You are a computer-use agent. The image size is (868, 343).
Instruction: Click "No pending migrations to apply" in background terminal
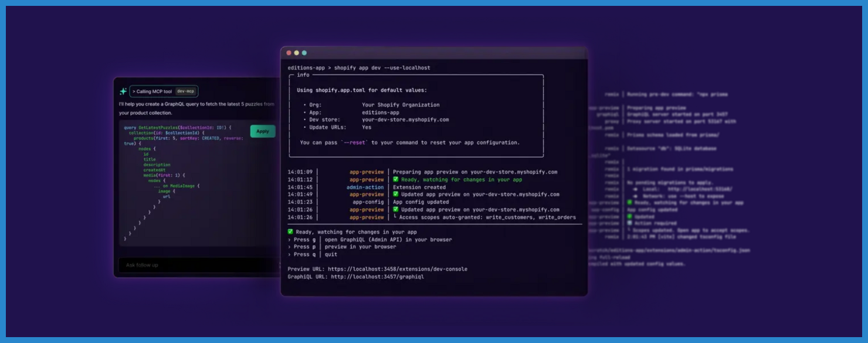tap(671, 183)
